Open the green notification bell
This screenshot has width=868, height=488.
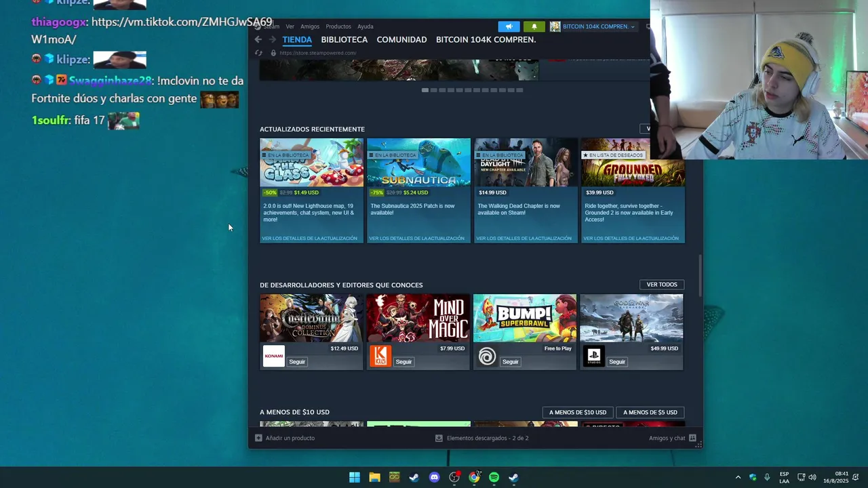534,26
